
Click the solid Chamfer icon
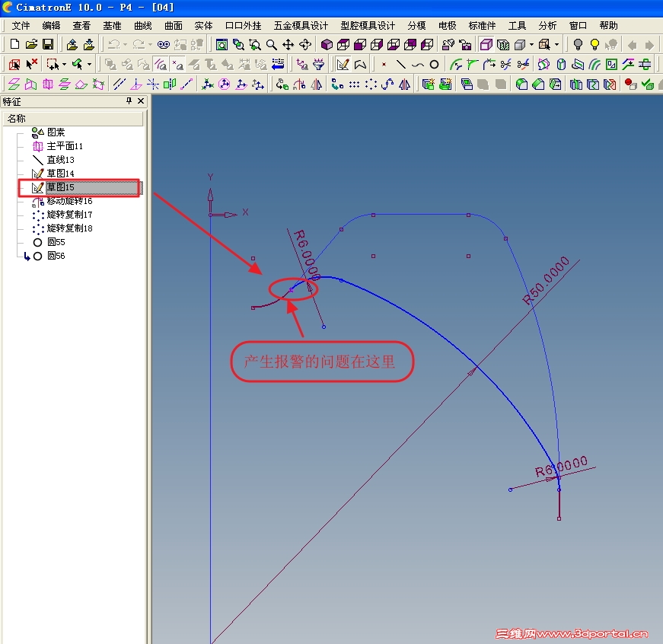coord(538,84)
